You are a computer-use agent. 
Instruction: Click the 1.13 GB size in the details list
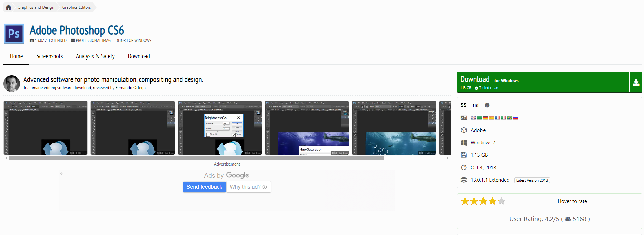click(479, 155)
